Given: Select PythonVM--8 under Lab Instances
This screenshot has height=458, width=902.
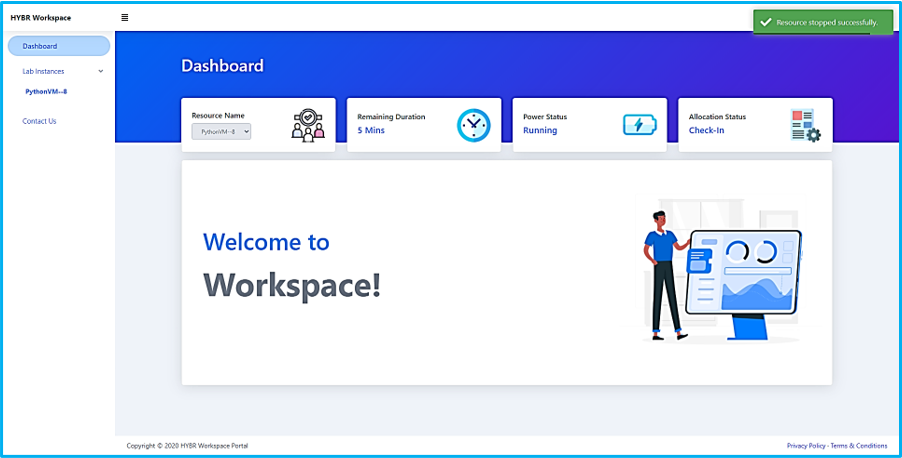Looking at the screenshot, I should [x=45, y=92].
